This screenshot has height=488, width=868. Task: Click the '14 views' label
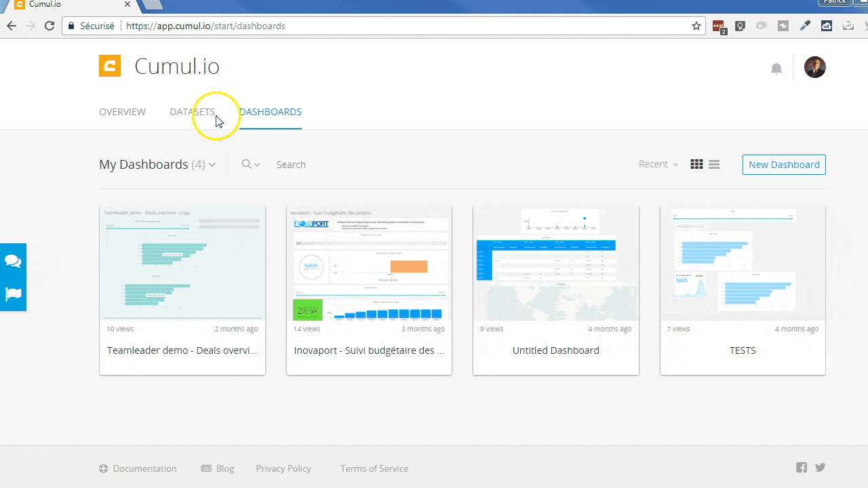coord(307,329)
